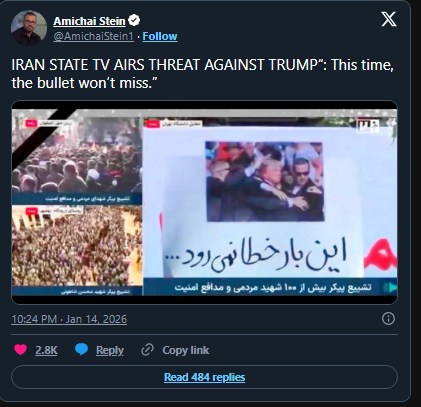421x407 pixels.
Task: Click the blue verified badge
Action: tap(134, 21)
